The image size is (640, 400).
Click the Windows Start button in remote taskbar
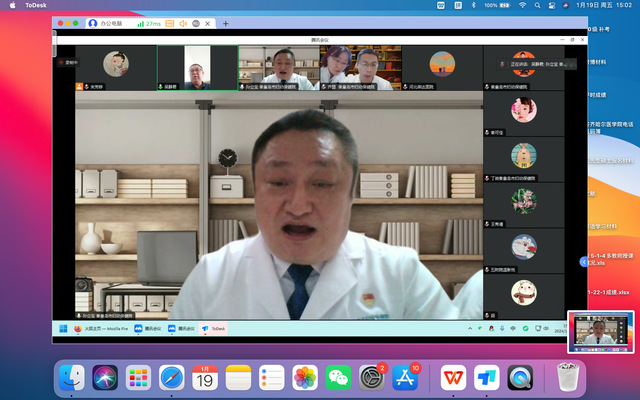tap(62, 328)
